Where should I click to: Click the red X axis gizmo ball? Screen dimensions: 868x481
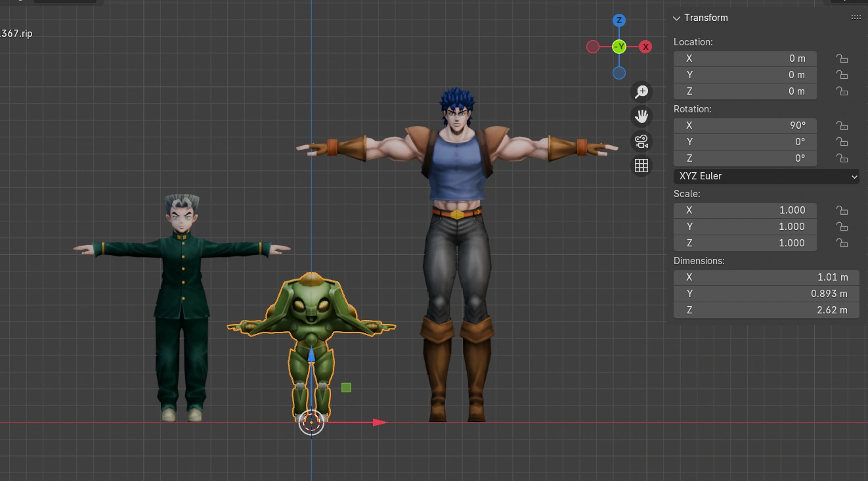645,47
